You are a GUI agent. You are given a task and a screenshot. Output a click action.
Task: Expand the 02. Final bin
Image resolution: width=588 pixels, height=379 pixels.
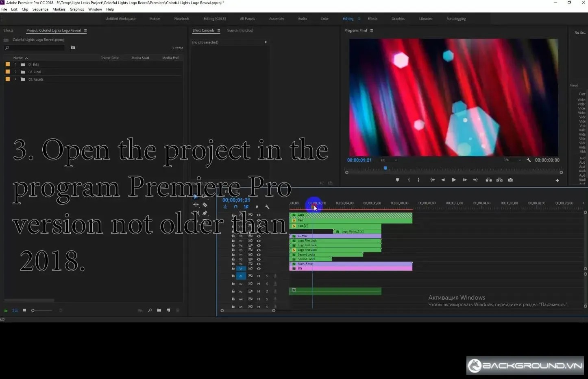16,72
